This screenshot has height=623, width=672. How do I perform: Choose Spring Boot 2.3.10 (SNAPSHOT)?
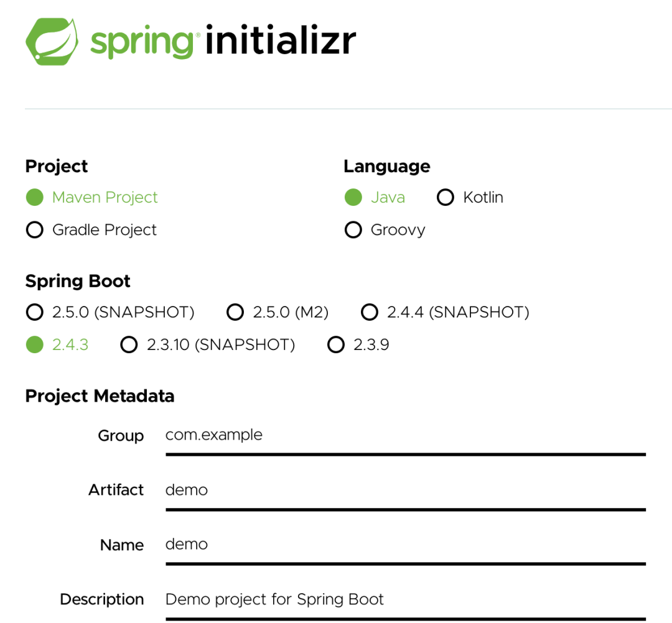[129, 344]
